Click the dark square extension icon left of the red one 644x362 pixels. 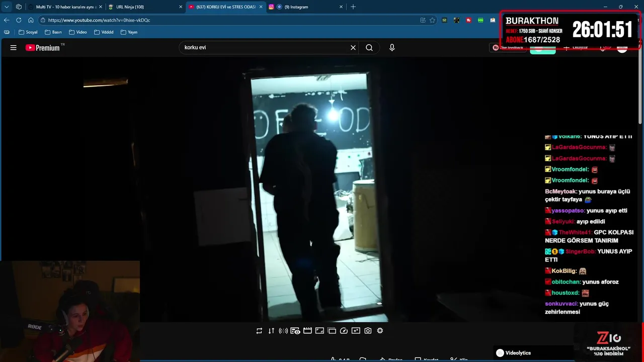pos(457,20)
